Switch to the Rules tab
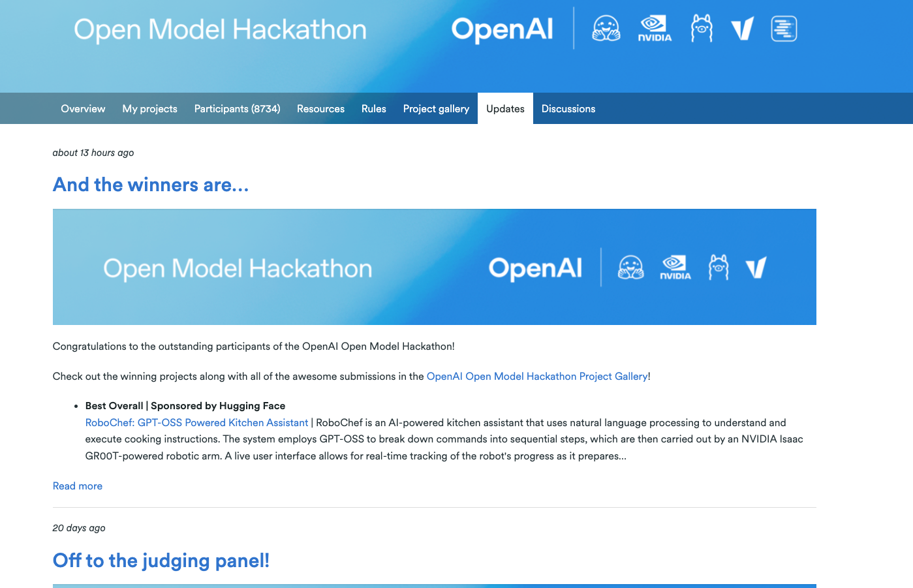 pos(373,109)
